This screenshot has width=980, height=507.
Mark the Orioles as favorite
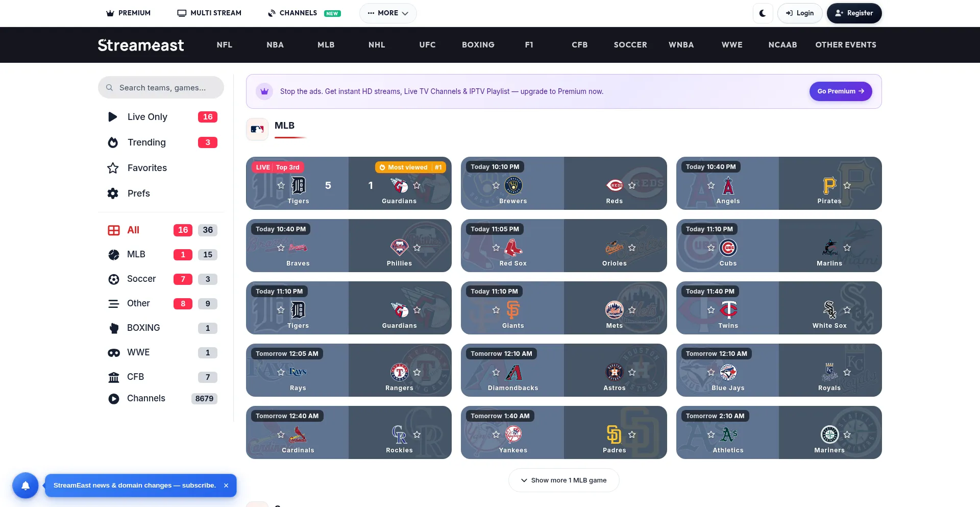[x=632, y=248]
